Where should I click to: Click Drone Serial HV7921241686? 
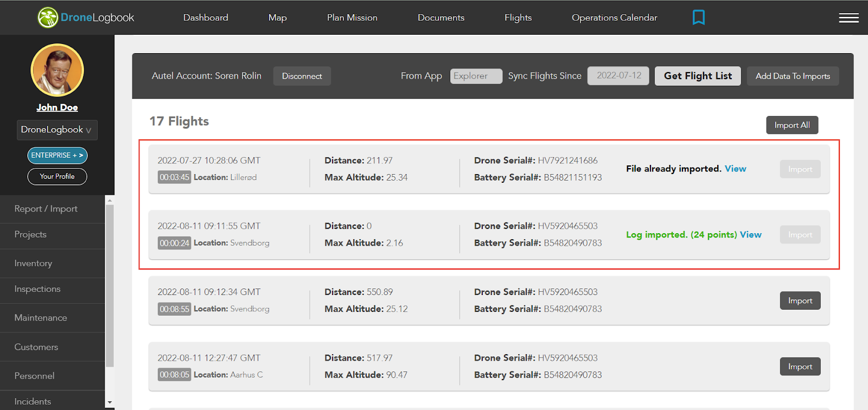567,161
